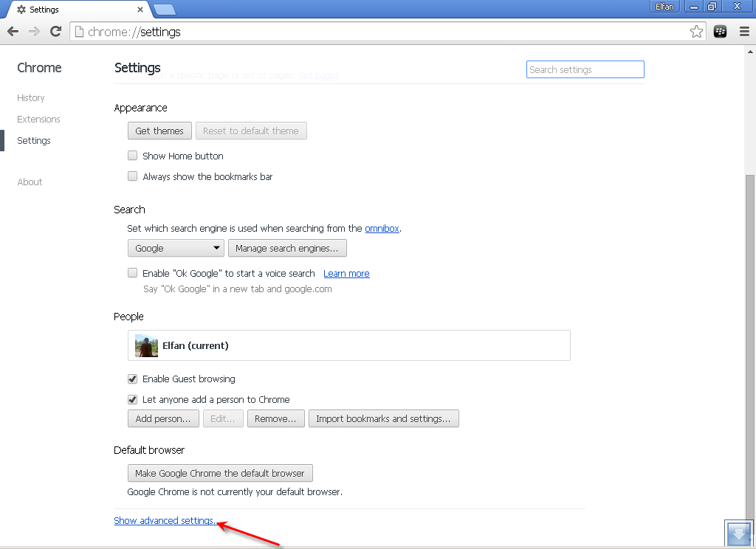Click the blue download arrow icon

(738, 534)
